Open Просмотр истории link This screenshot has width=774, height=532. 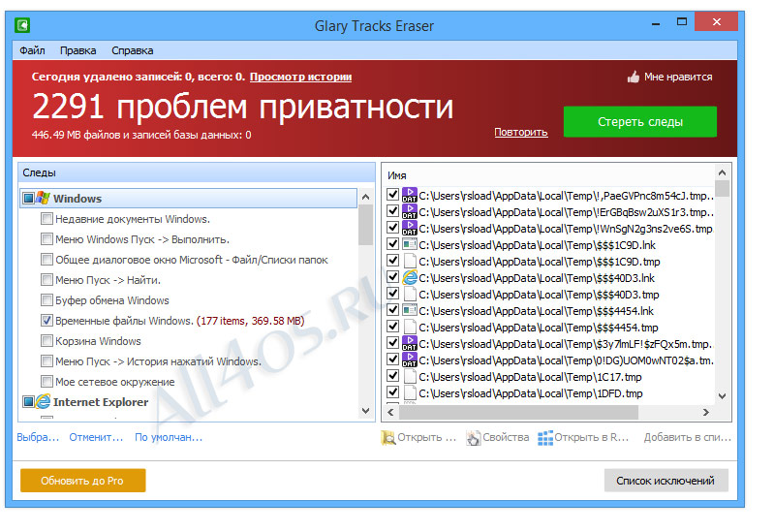pos(300,77)
